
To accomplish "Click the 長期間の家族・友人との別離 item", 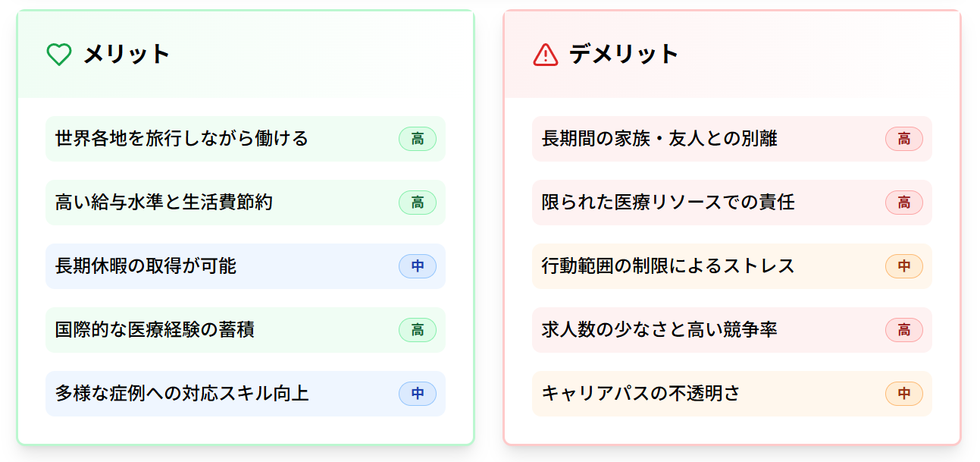I will 732,139.
